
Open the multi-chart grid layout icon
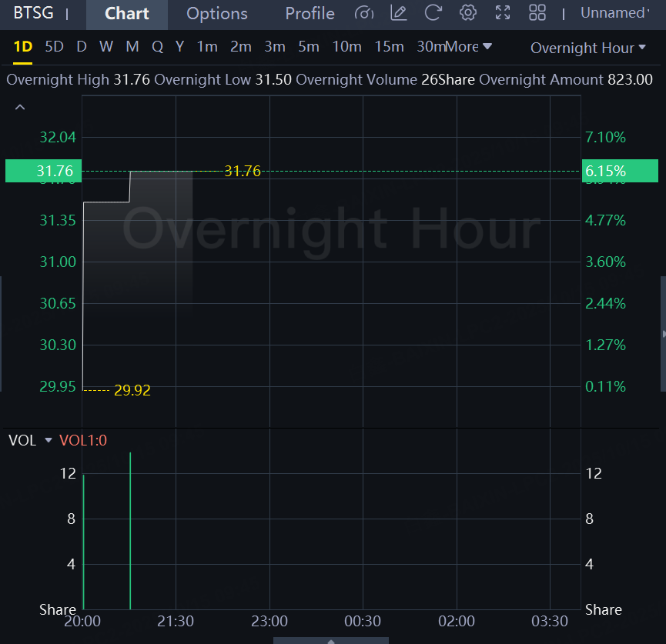(x=537, y=13)
